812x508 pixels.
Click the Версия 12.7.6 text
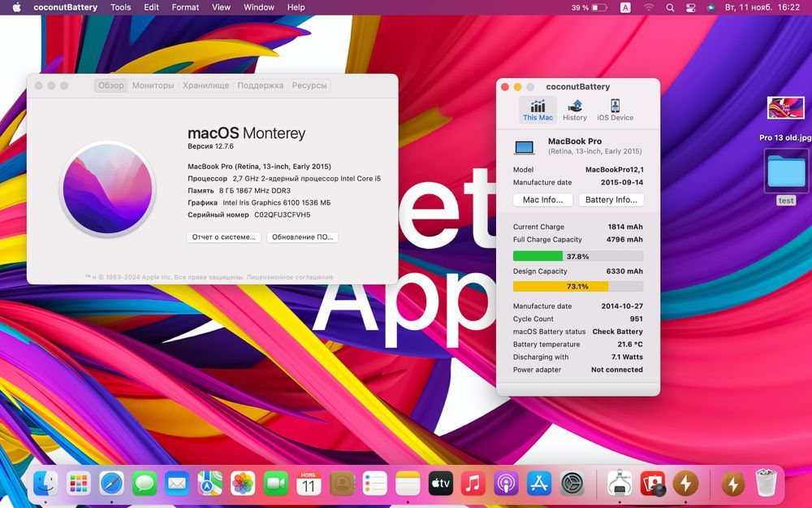211,146
